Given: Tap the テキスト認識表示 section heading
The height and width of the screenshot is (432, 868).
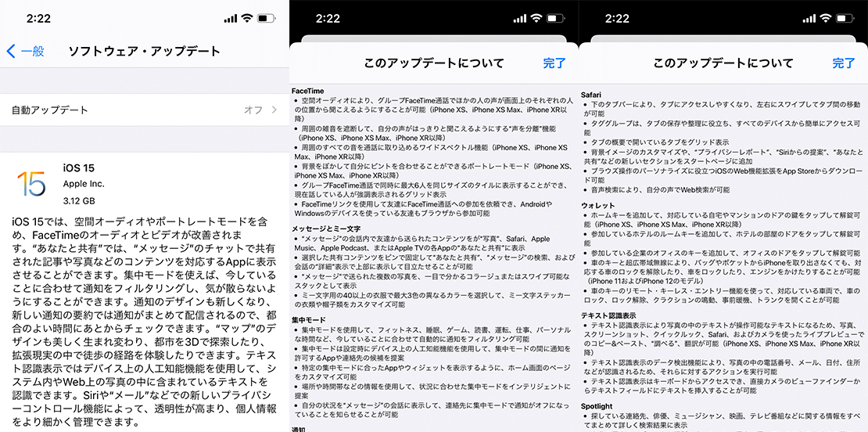Looking at the screenshot, I should point(608,315).
